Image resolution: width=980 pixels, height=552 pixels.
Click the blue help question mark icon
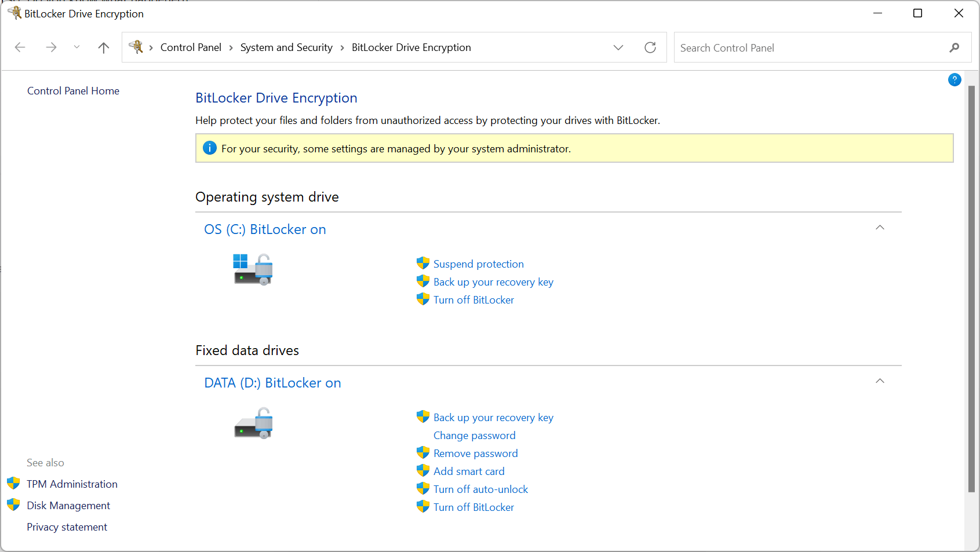click(x=955, y=80)
